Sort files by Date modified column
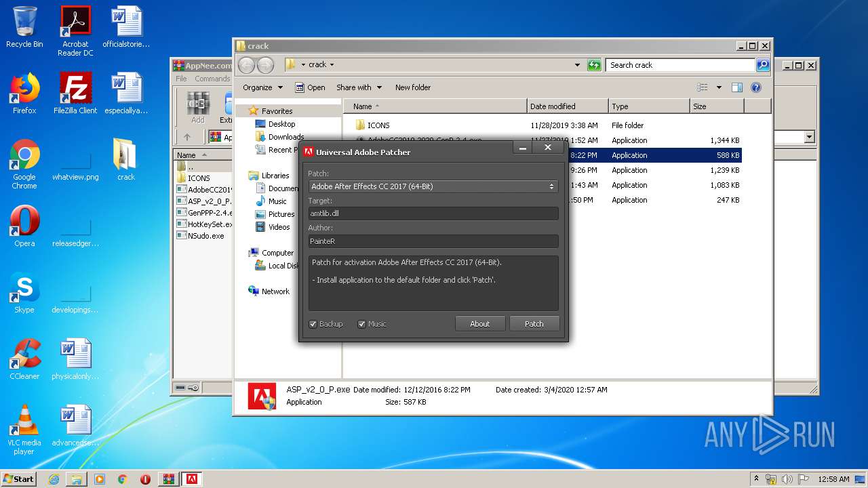868x488 pixels. (568, 106)
